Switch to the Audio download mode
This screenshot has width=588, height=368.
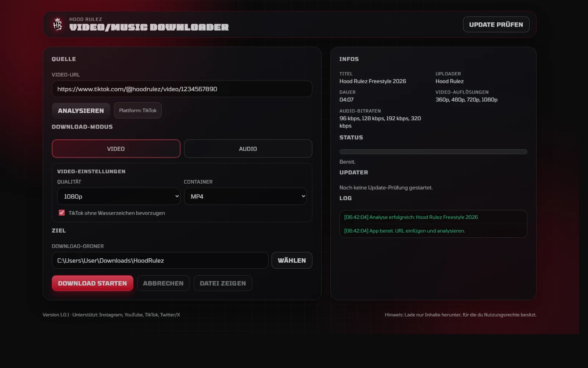coord(248,149)
